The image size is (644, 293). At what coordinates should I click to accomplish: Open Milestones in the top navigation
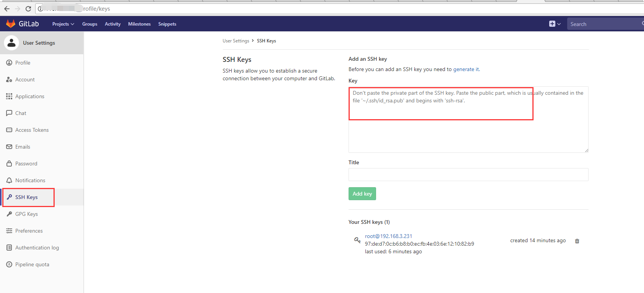tap(140, 24)
